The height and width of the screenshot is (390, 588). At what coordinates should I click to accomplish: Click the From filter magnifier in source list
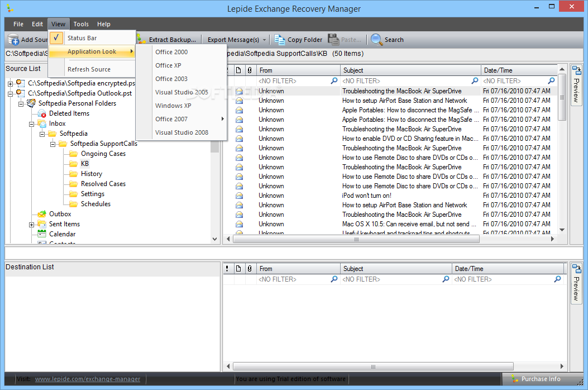tap(334, 80)
